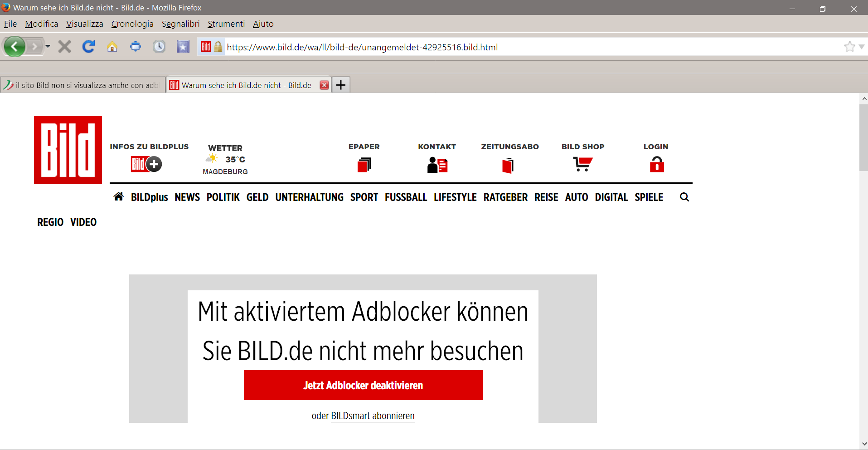Open the RATGEBER section
The width and height of the screenshot is (868, 450).
505,197
